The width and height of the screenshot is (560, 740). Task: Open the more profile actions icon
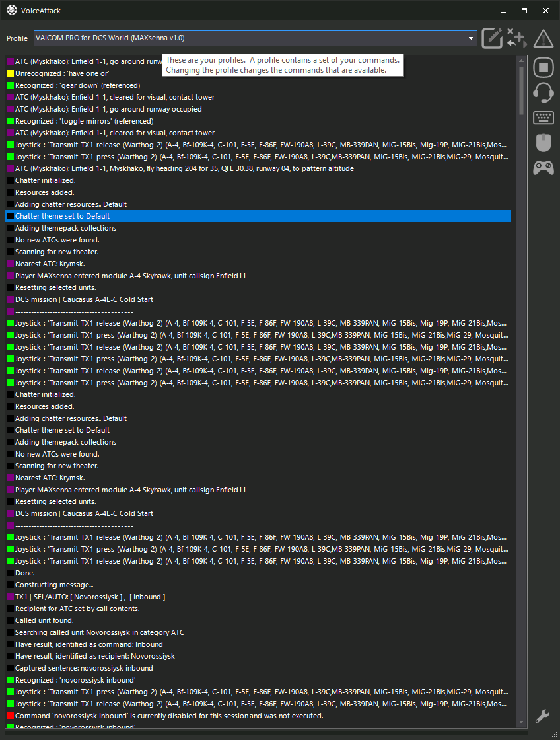(516, 38)
